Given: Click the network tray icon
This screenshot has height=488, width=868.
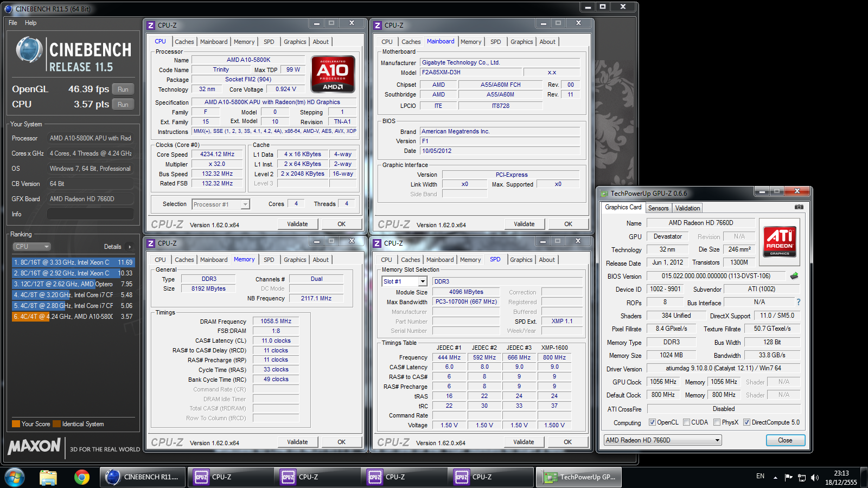Looking at the screenshot, I should 801,478.
